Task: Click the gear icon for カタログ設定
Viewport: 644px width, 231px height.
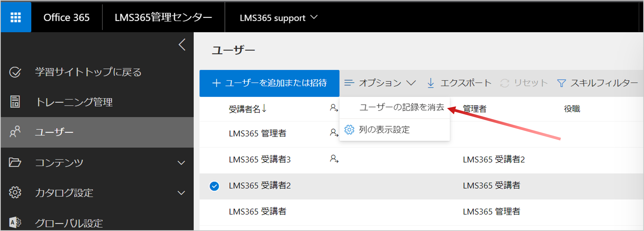Action: point(15,192)
